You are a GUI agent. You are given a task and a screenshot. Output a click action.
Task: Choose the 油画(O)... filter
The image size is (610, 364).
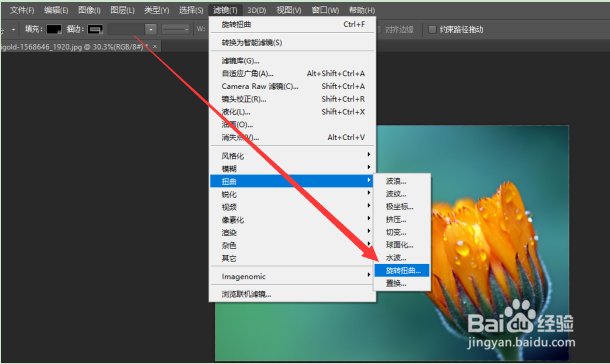293,125
